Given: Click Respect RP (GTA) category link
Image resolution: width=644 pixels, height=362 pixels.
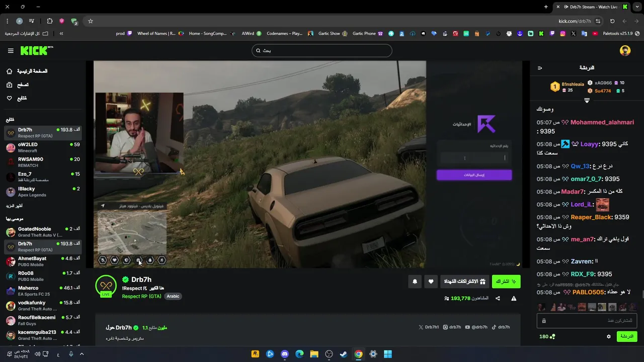Looking at the screenshot, I should pyautogui.click(x=141, y=296).
